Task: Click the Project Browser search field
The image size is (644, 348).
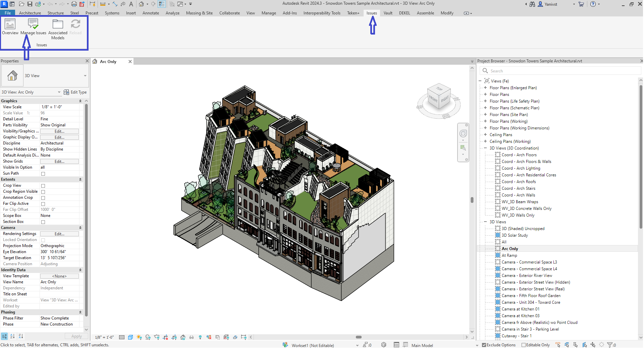Action: coord(560,71)
